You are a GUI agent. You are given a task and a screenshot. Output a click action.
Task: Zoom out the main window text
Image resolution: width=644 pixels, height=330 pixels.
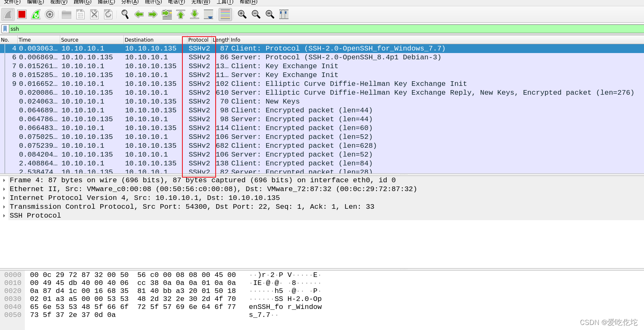256,14
